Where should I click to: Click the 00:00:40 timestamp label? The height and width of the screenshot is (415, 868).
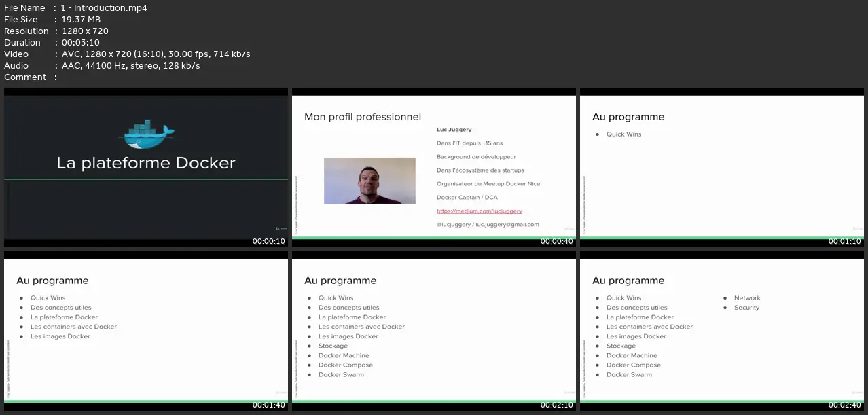pos(556,241)
